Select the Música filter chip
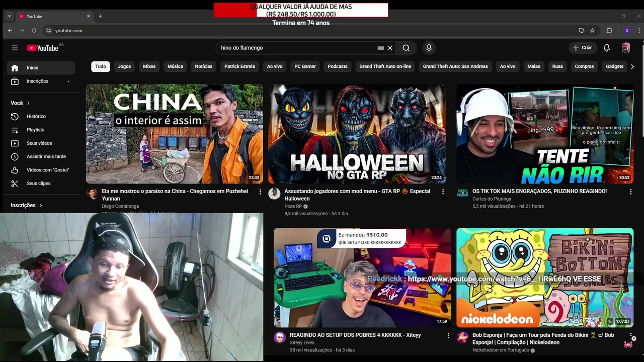 pyautogui.click(x=175, y=66)
